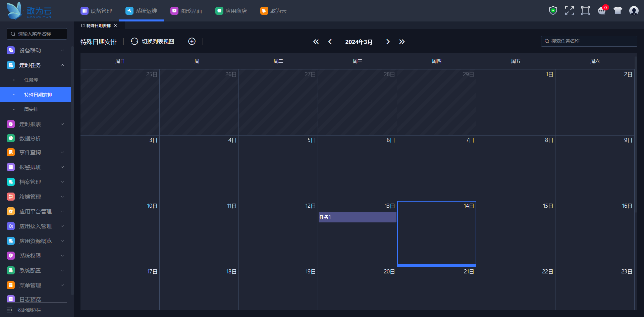Click the refresh icon beside 切换列表视图
The width and height of the screenshot is (644, 317).
tap(135, 41)
